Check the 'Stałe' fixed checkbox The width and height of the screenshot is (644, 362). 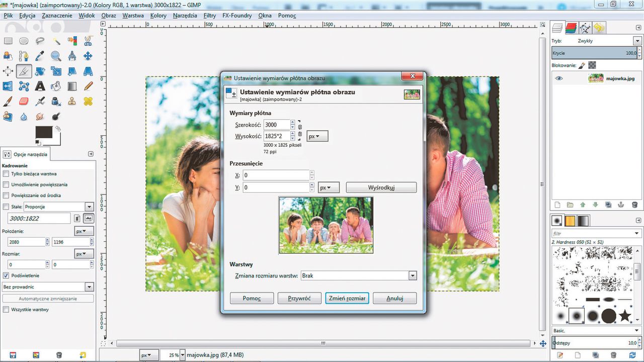[x=6, y=207]
